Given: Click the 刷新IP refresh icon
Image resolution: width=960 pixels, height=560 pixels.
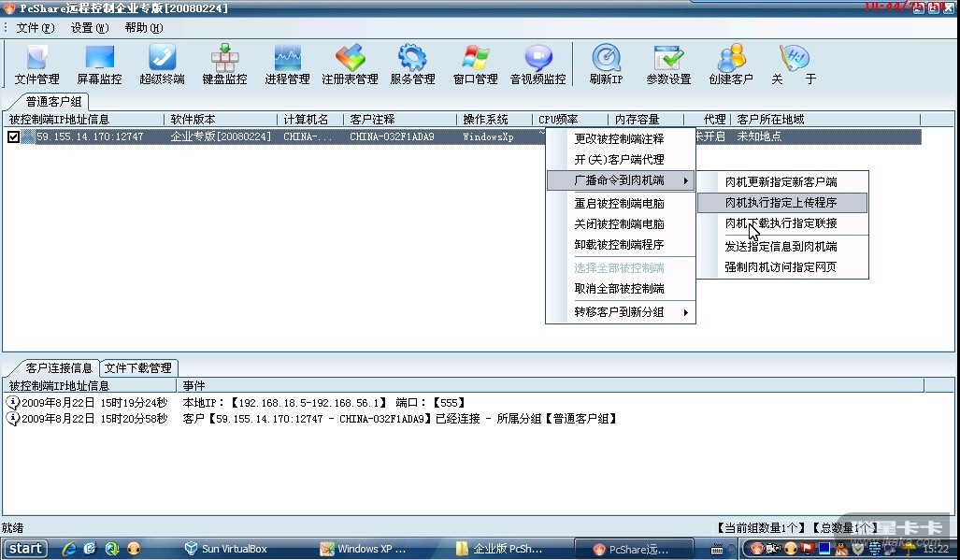Looking at the screenshot, I should click(606, 65).
